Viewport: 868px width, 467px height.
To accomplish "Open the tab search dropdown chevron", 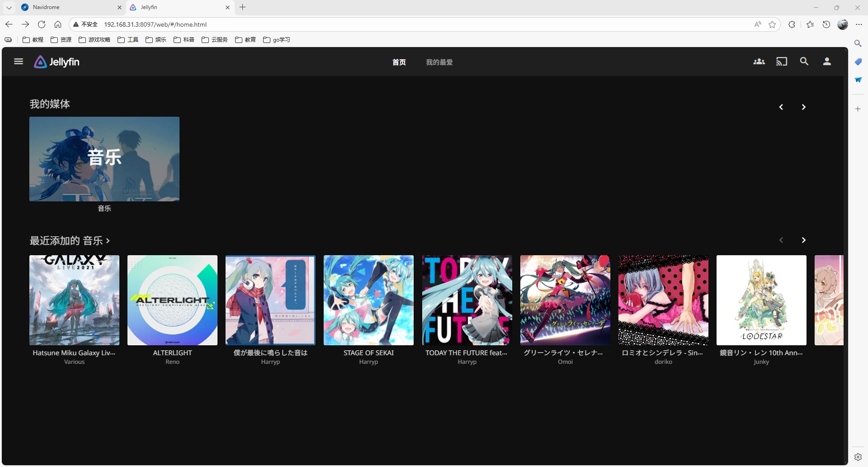I will coord(9,7).
